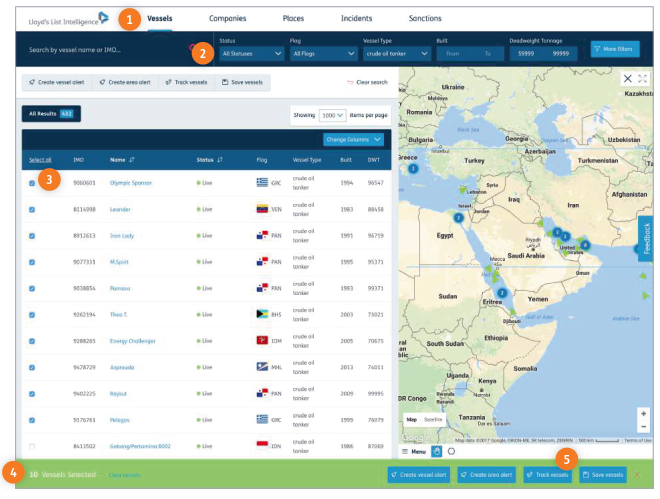Click the Feedback side tab
Screen dimensions: 660x499
646,239
